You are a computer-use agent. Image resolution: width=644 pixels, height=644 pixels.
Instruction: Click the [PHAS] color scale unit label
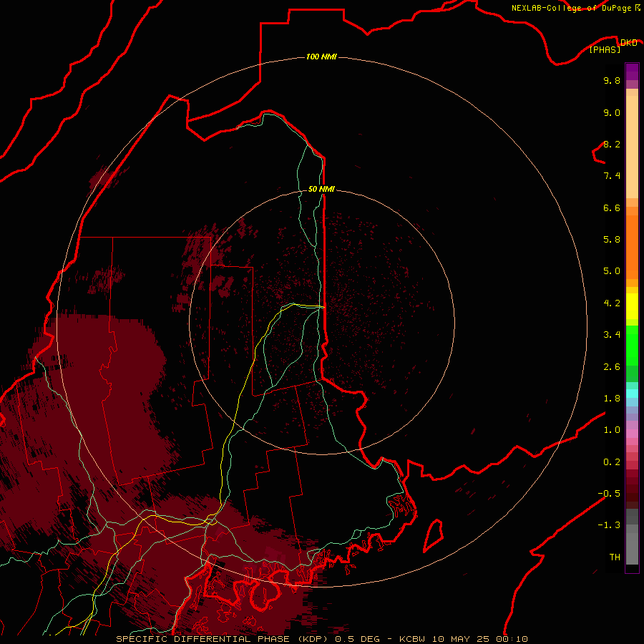coord(605,49)
